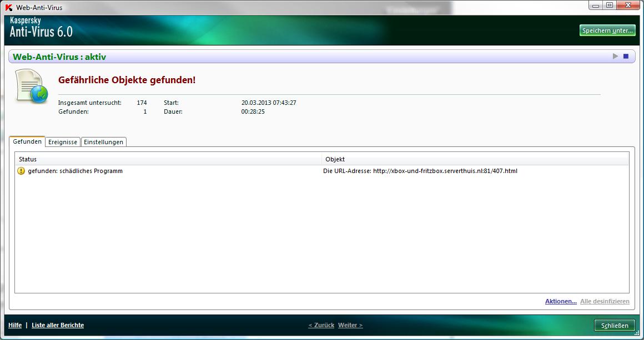Open the Aktionen... link

[x=561, y=301]
